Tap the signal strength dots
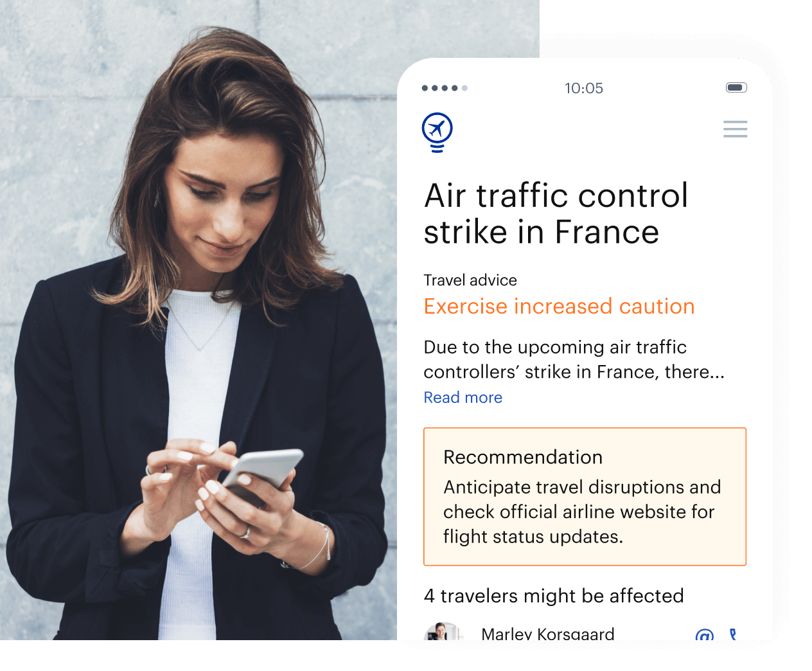 [445, 88]
